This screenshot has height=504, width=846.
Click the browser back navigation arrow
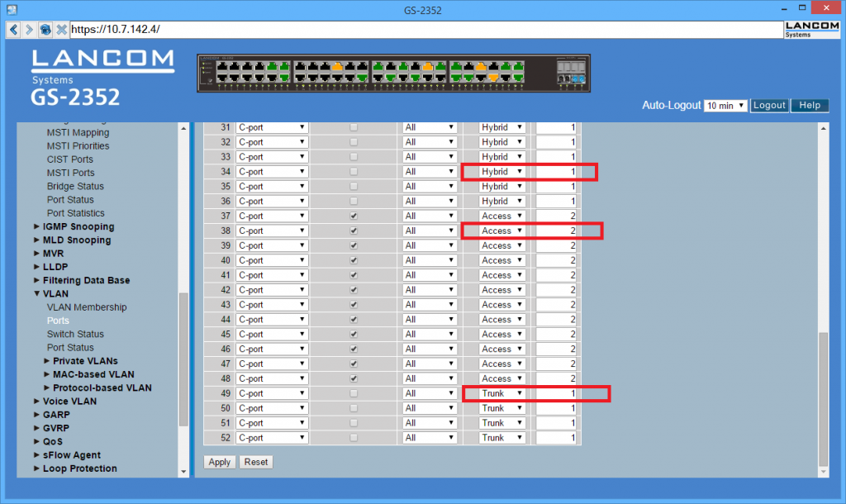(x=12, y=30)
